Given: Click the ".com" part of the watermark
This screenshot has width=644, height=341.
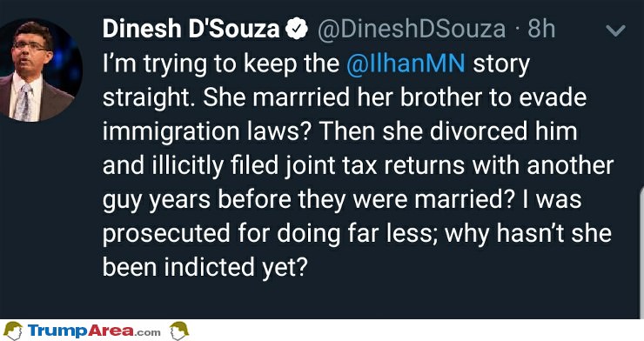Looking at the screenshot, I should click(147, 332).
